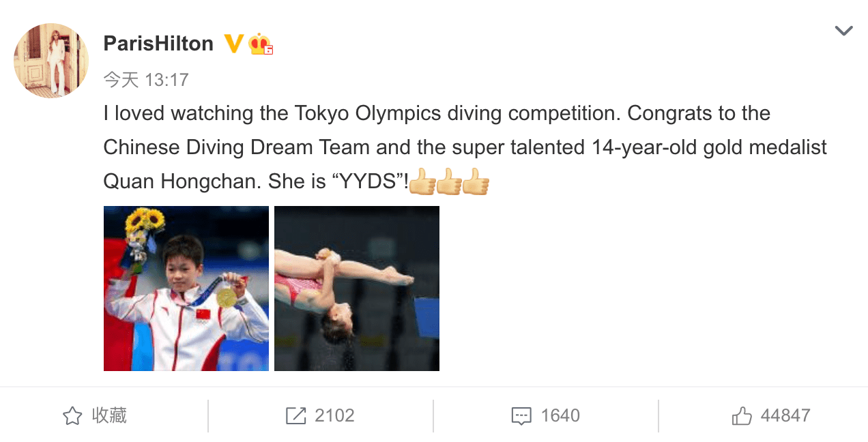Click the orange verified V badge

point(234,44)
